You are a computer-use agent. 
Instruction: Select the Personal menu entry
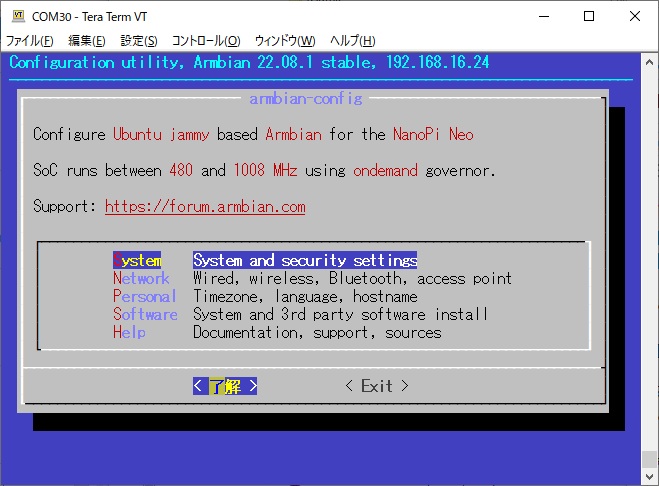click(x=145, y=296)
